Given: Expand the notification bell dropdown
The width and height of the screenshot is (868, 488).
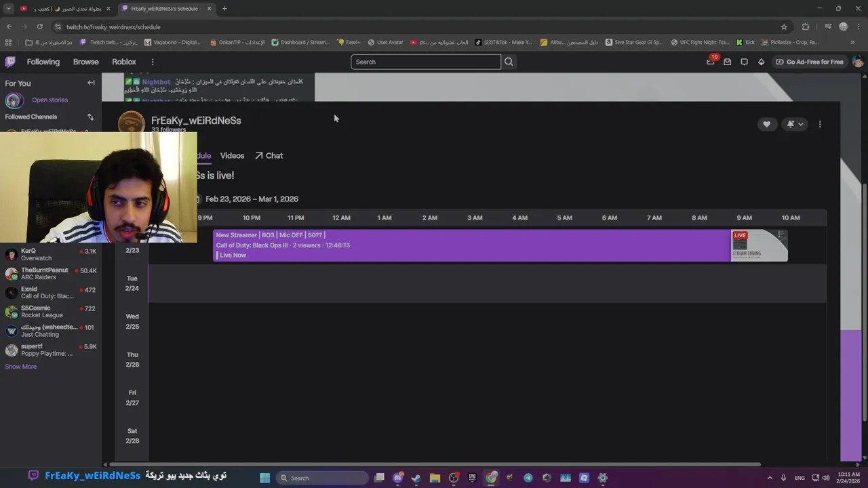Looking at the screenshot, I should (x=795, y=124).
